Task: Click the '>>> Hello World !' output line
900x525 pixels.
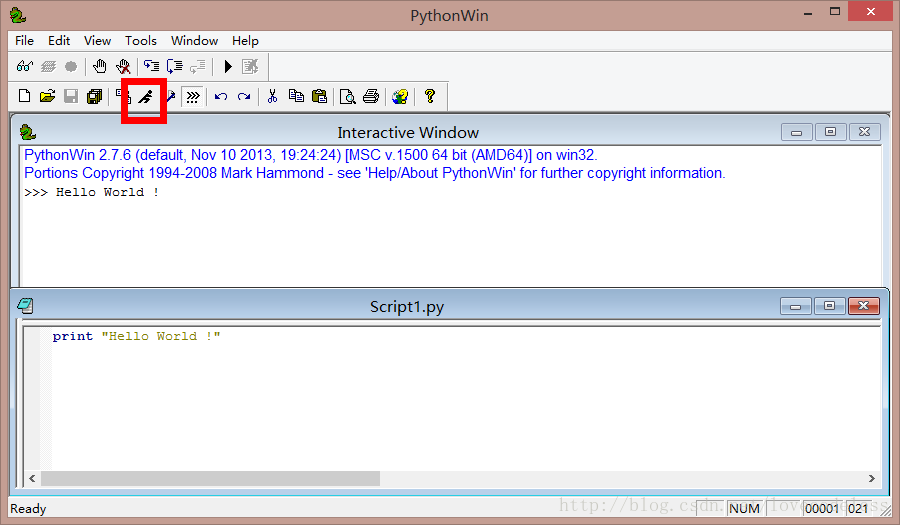Action: [x=91, y=192]
